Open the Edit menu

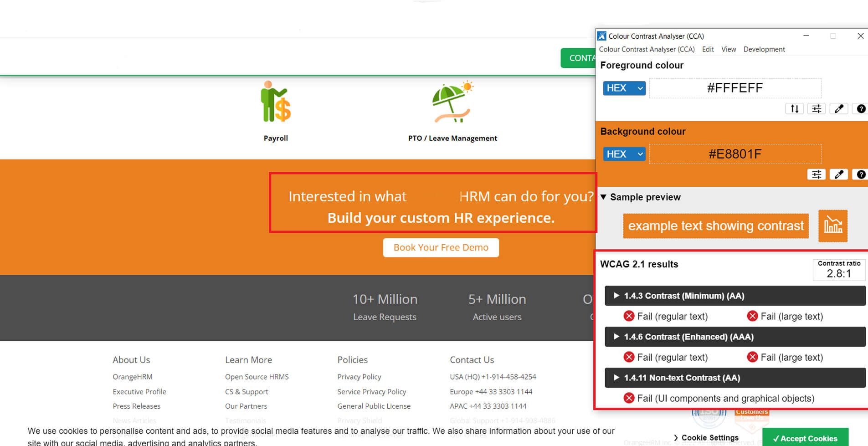click(x=708, y=49)
